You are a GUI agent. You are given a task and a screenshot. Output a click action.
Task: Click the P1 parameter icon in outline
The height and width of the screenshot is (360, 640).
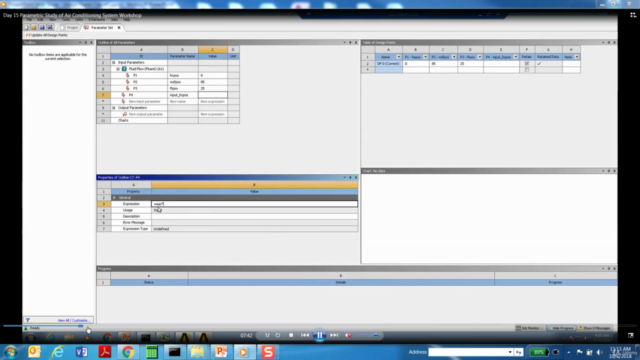click(128, 76)
